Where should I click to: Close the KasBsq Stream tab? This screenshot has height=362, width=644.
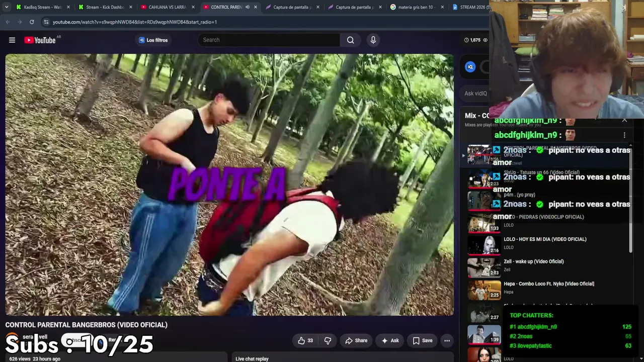(x=68, y=7)
